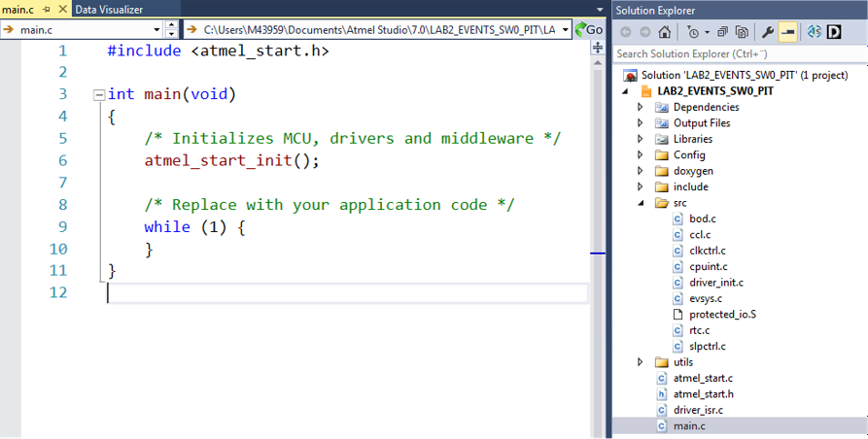This screenshot has width=868, height=439.
Task: Click the up arrow of the navigation stepper
Action: 172,25
